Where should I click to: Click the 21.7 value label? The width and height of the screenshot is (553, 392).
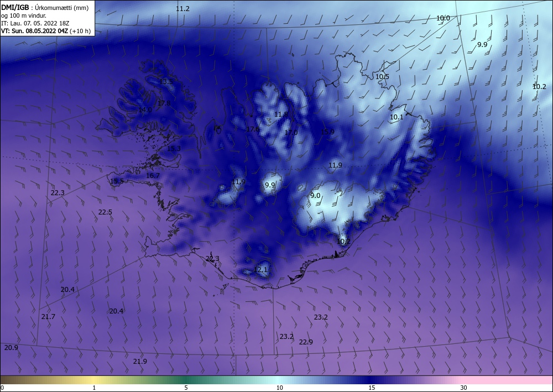pyautogui.click(x=48, y=317)
